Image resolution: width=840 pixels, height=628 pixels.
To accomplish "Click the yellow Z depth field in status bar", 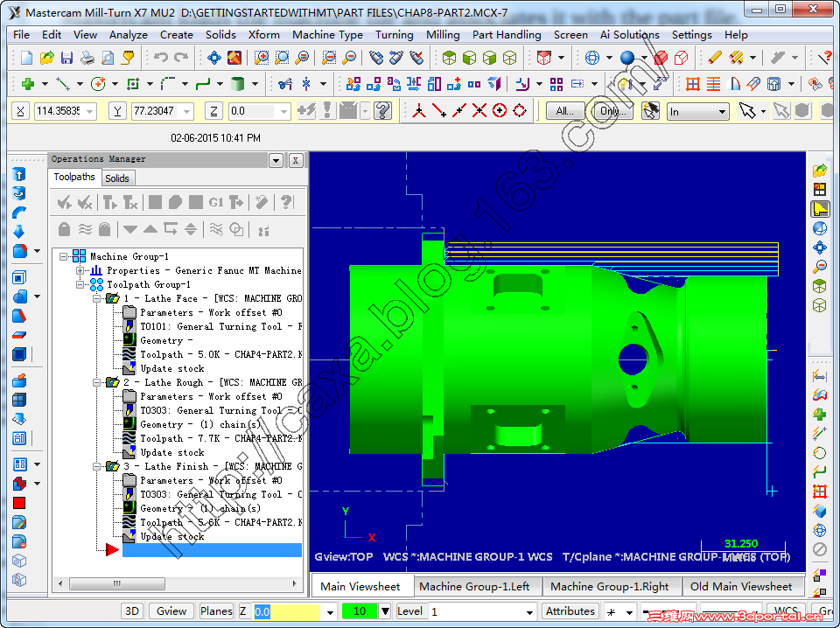I will (x=286, y=611).
